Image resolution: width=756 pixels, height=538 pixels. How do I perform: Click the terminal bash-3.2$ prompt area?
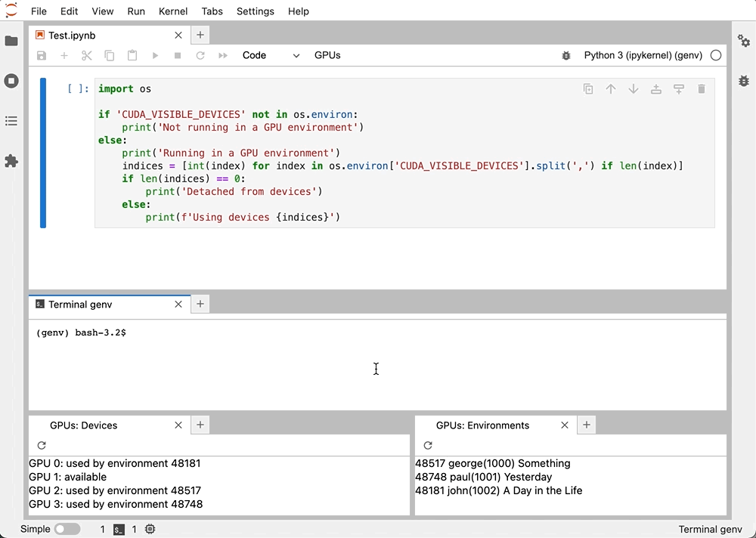tap(81, 332)
